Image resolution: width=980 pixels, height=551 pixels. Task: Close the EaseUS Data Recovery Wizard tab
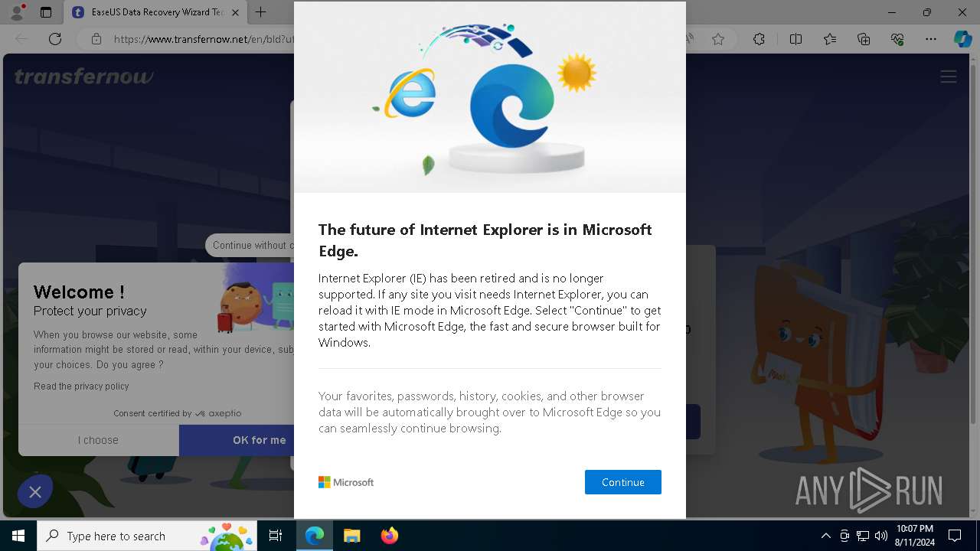[x=235, y=12]
